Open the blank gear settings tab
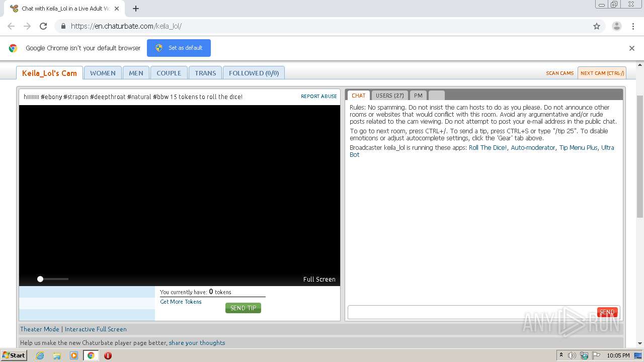The height and width of the screenshot is (362, 644). [436, 95]
